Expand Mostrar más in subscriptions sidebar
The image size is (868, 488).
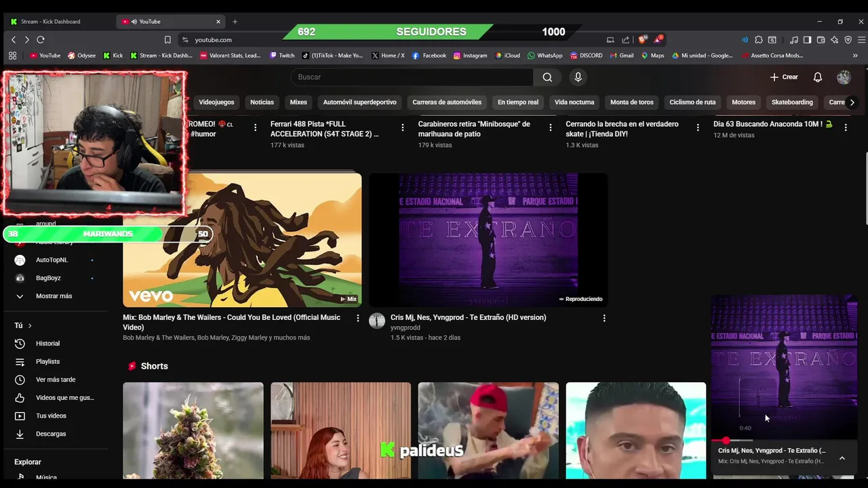[54, 296]
